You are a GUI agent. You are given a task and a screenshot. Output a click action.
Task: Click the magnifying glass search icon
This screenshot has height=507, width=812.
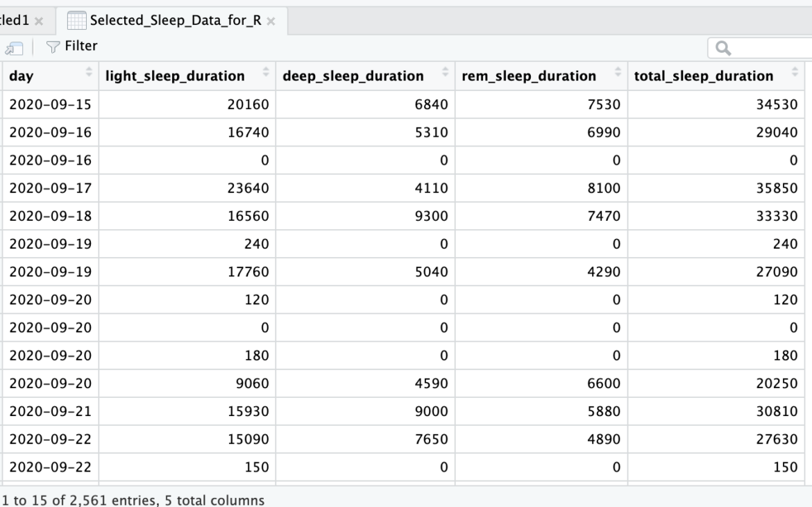tap(723, 48)
